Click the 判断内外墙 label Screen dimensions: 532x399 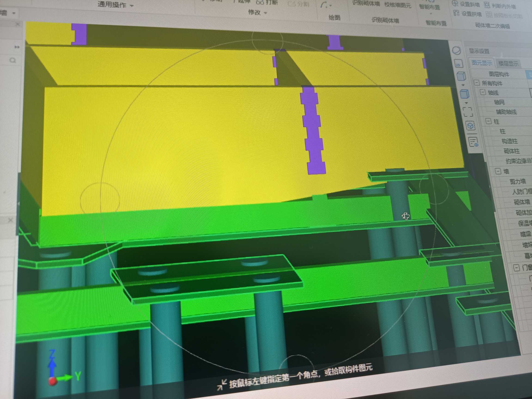[504, 6]
